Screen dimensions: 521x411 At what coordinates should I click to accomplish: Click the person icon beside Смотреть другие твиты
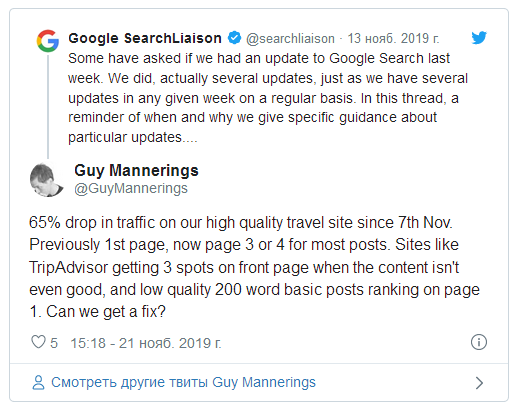(x=38, y=383)
